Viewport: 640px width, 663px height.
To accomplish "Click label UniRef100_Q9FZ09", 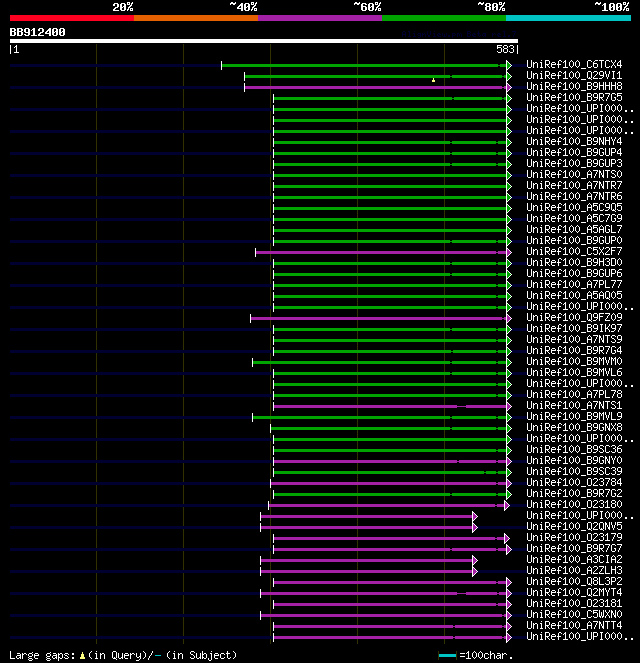I will (x=574, y=318).
